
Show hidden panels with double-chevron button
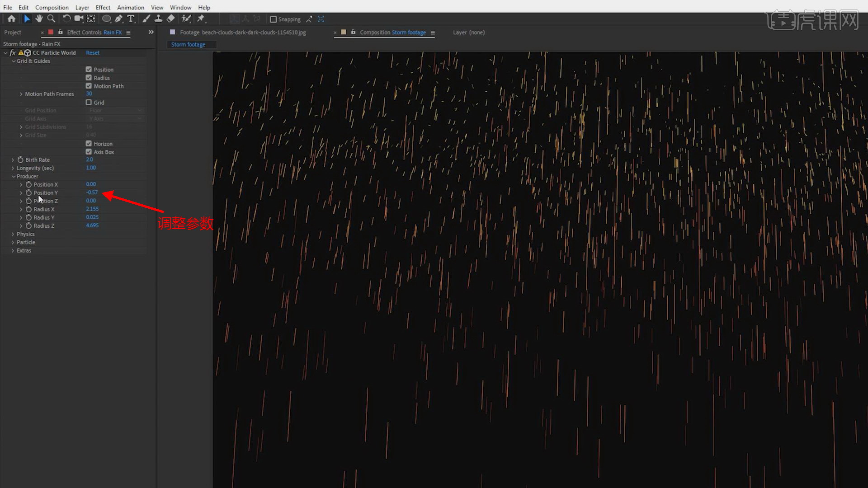pyautogui.click(x=151, y=32)
